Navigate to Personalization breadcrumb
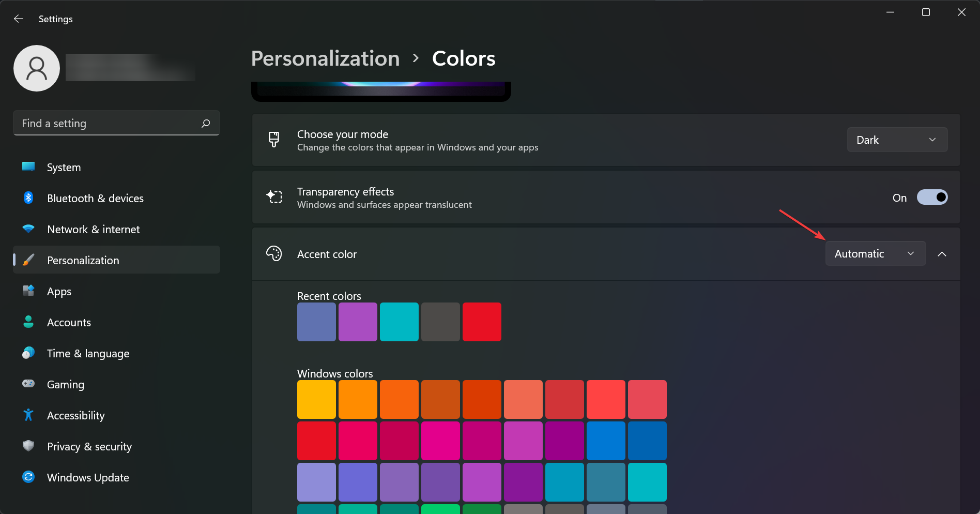The height and width of the screenshot is (514, 980). pyautogui.click(x=325, y=58)
